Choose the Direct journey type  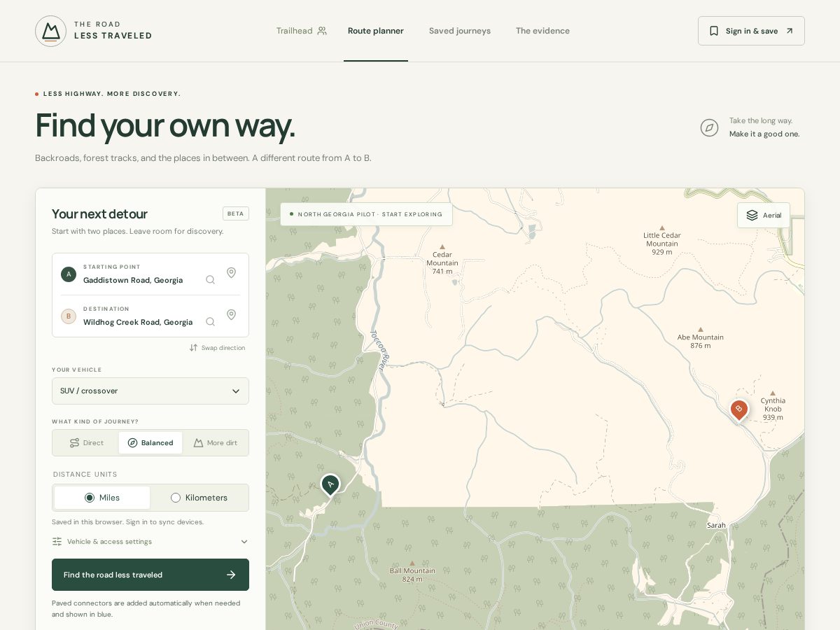[x=87, y=442]
